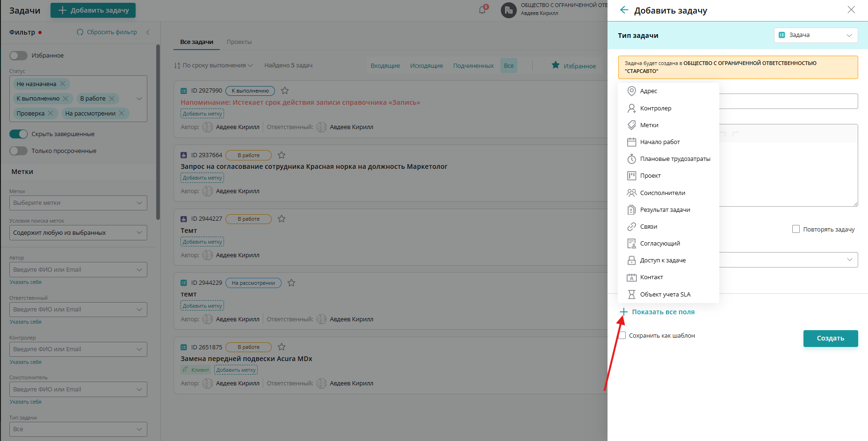The image size is (868, 441).
Task: Click the Клиент tag on task ID 2651875
Action: tap(196, 370)
